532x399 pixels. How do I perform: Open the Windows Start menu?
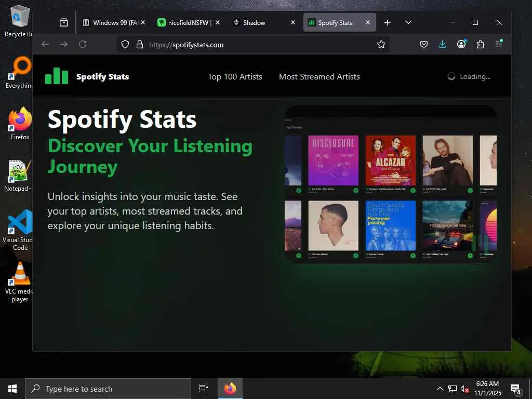(12, 389)
